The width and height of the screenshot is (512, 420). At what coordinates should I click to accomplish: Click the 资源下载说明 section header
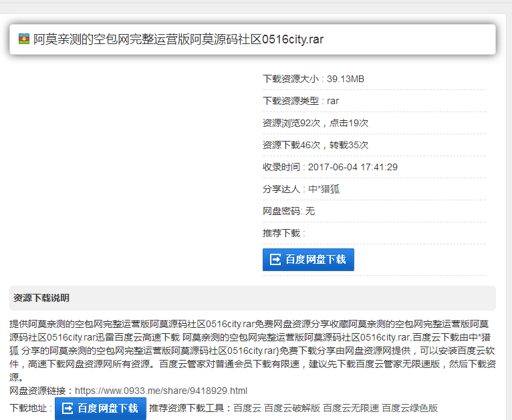[x=253, y=298]
